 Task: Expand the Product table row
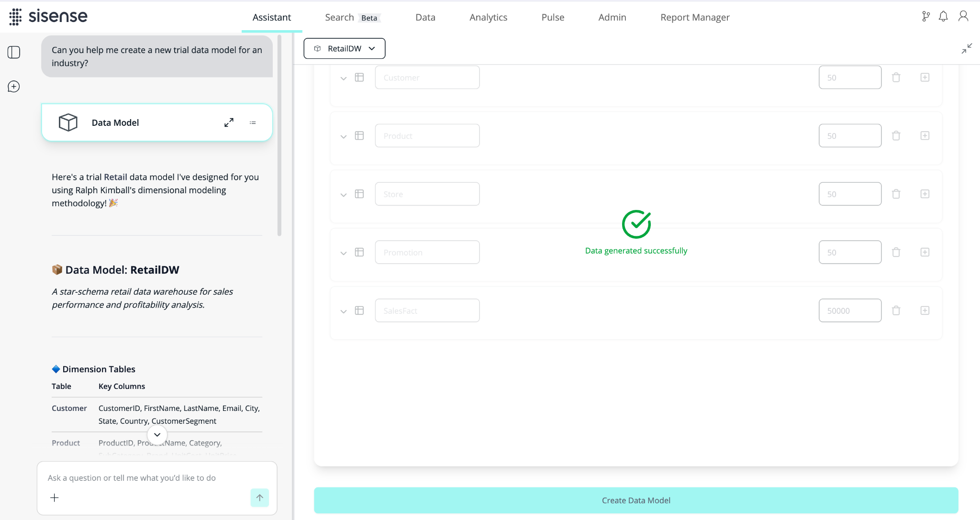344,136
